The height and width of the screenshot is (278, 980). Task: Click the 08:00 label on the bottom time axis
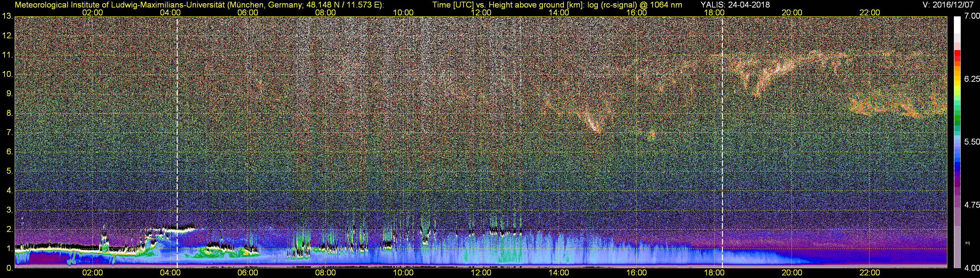(x=326, y=273)
